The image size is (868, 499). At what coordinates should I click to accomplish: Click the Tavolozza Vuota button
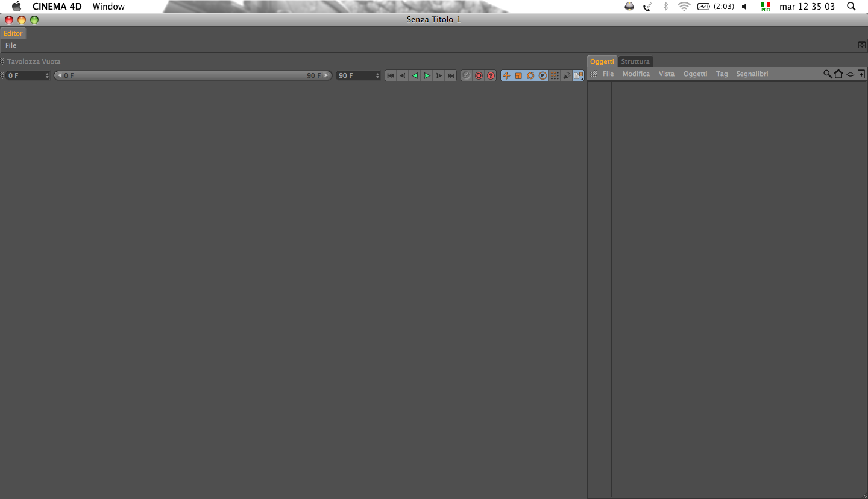point(34,61)
